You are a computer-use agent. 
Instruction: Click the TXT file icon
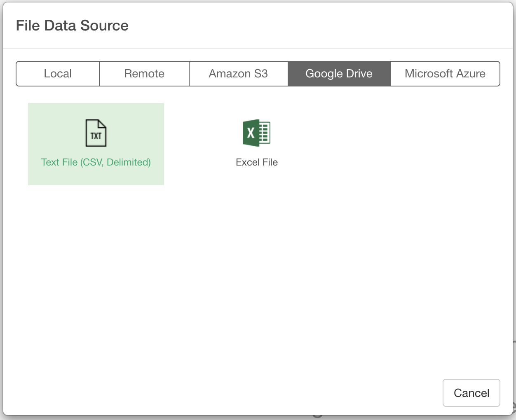pyautogui.click(x=96, y=133)
